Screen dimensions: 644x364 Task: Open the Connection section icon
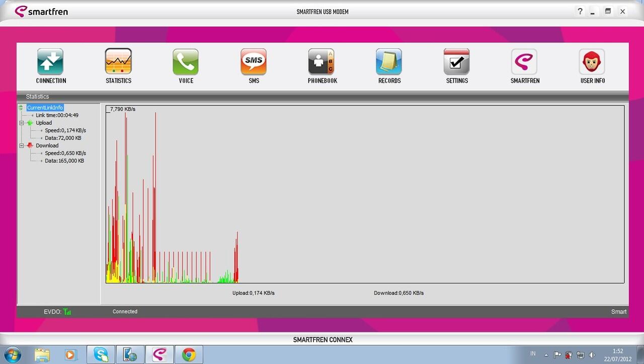50,61
